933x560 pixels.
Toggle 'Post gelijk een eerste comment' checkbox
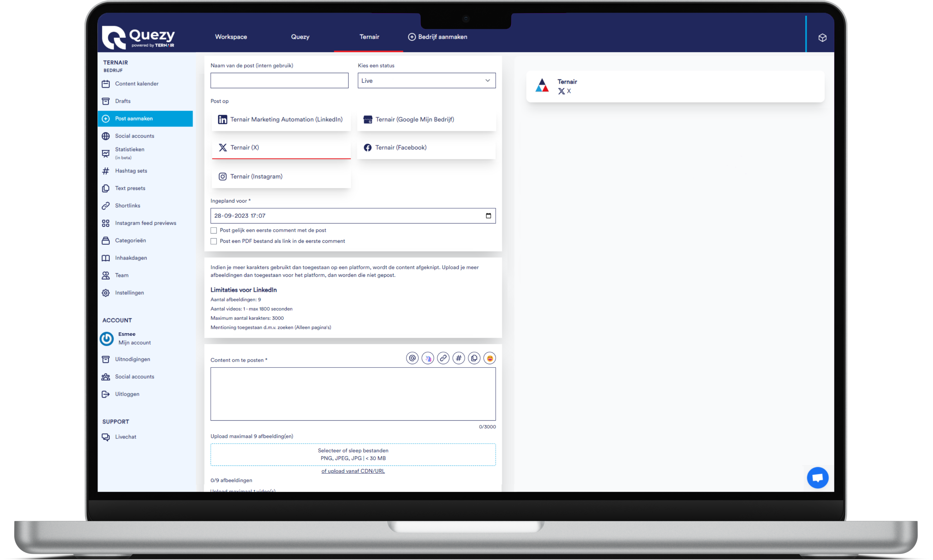214,230
